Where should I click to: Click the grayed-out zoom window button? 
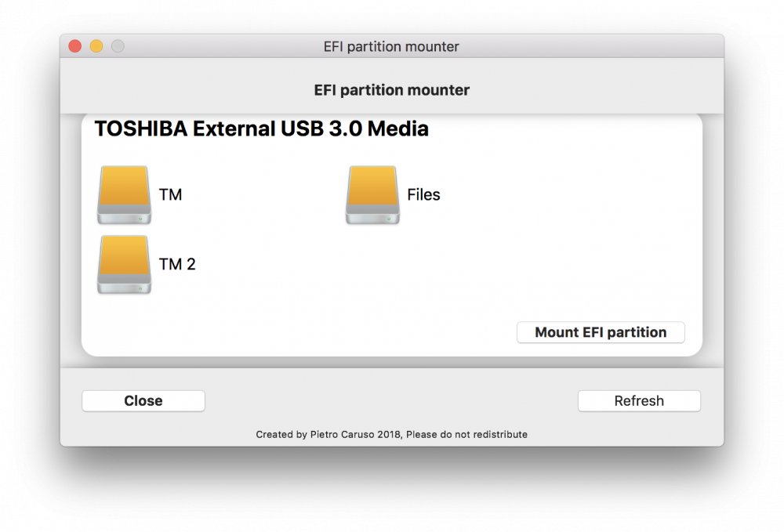(x=118, y=46)
